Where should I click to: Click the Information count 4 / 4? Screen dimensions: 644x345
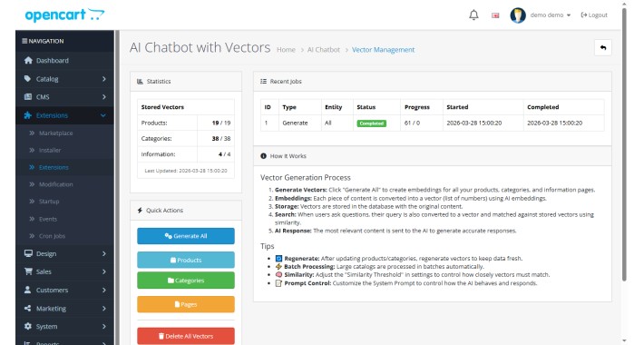pyautogui.click(x=224, y=154)
